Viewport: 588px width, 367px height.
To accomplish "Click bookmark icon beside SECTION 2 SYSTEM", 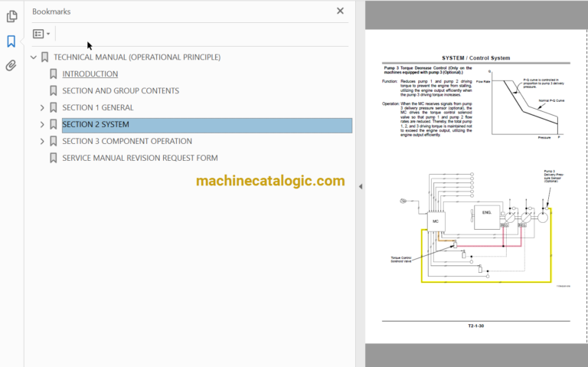I will 54,124.
